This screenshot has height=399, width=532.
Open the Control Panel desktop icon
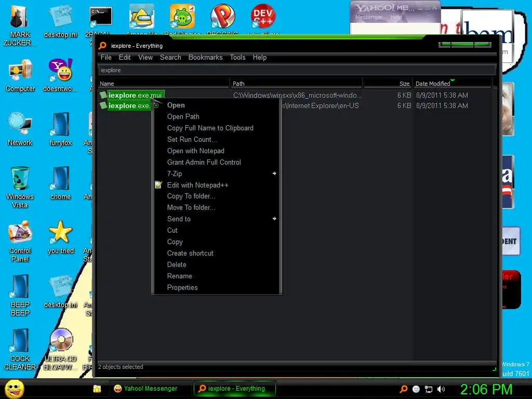click(x=20, y=232)
